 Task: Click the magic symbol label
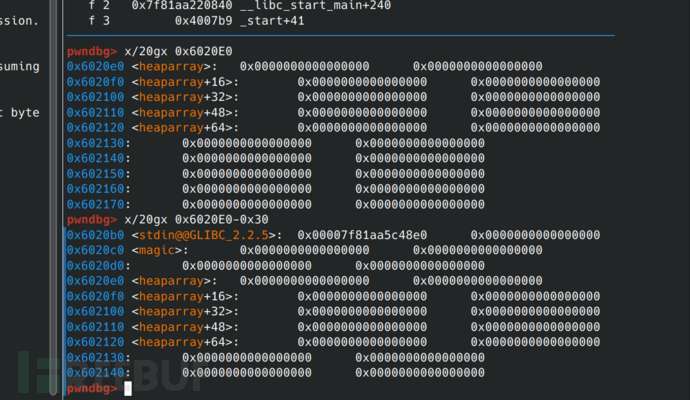[157, 250]
